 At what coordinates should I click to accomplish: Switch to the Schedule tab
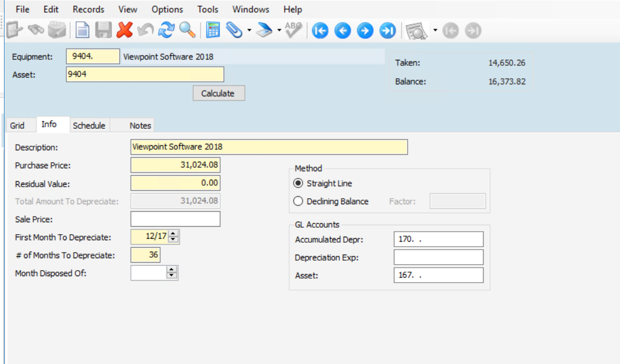89,125
